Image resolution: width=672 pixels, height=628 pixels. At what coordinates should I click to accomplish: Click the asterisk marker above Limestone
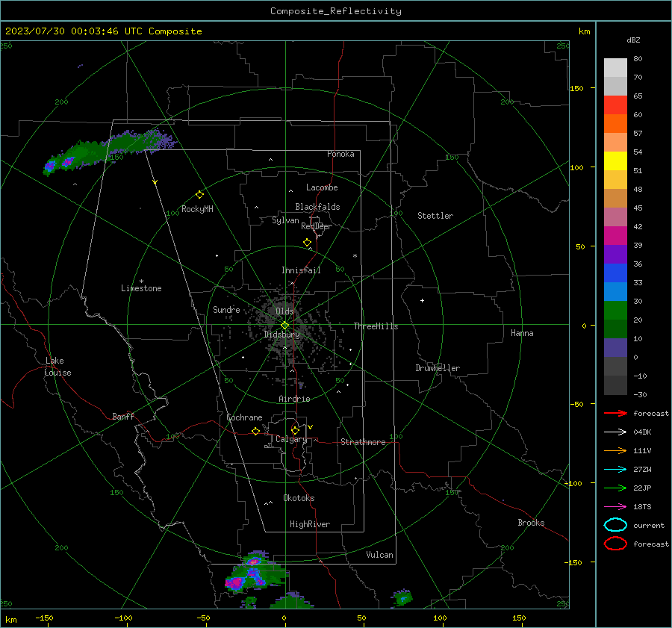tap(141, 282)
